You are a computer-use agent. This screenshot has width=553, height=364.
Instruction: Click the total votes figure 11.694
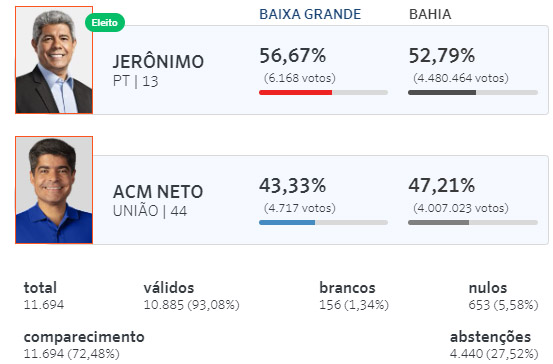tap(44, 305)
